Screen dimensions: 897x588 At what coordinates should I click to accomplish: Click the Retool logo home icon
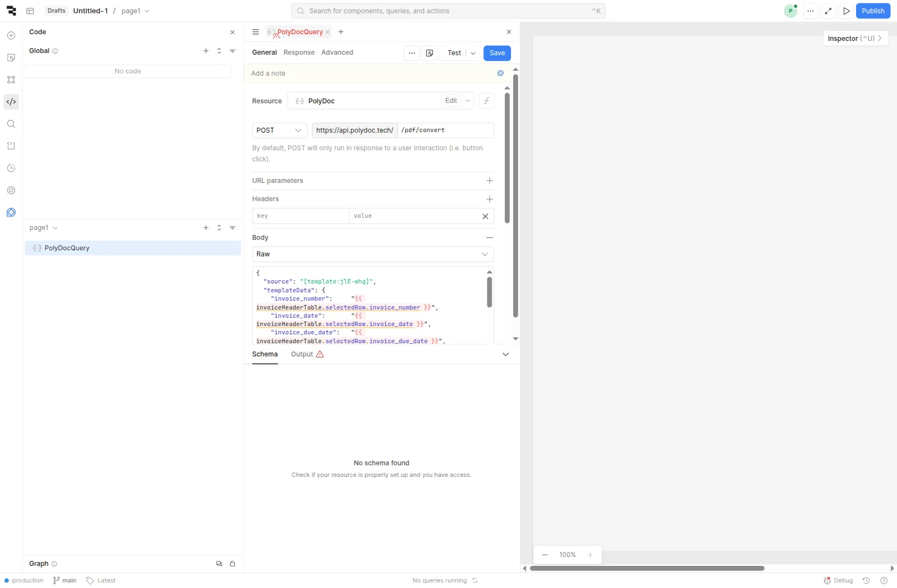pos(11,11)
